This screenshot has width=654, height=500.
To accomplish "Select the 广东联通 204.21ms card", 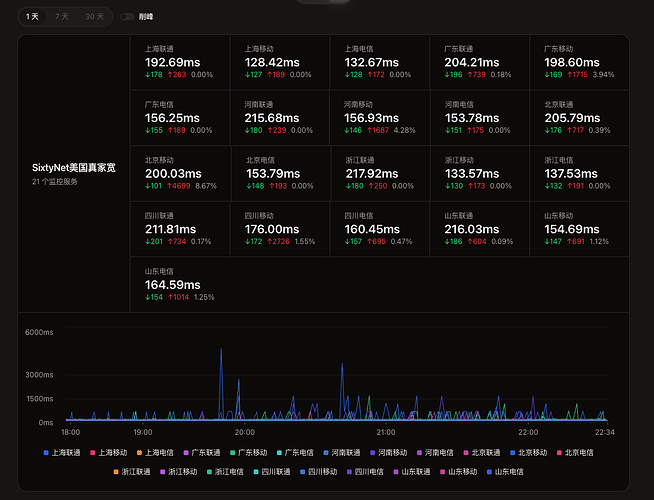I will pos(480,62).
